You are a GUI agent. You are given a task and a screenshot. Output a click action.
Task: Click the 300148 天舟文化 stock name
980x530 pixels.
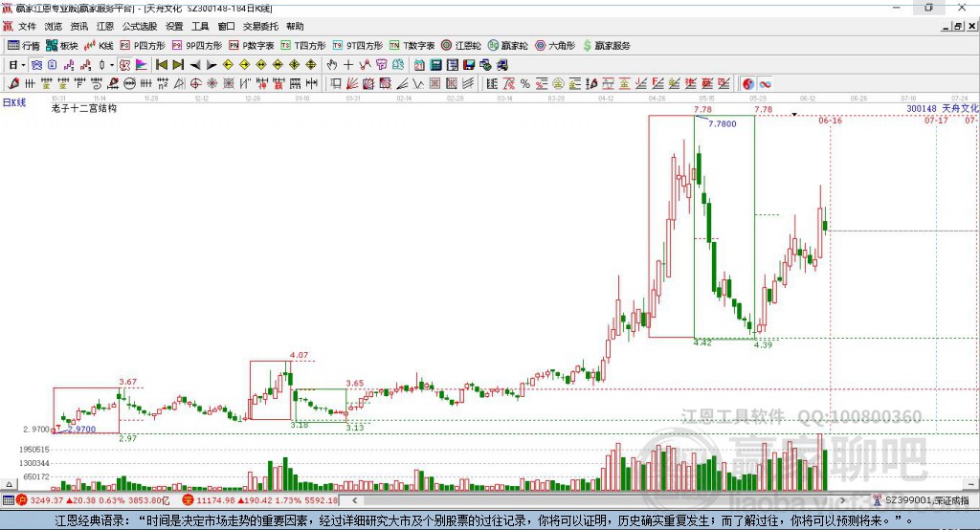point(943,109)
